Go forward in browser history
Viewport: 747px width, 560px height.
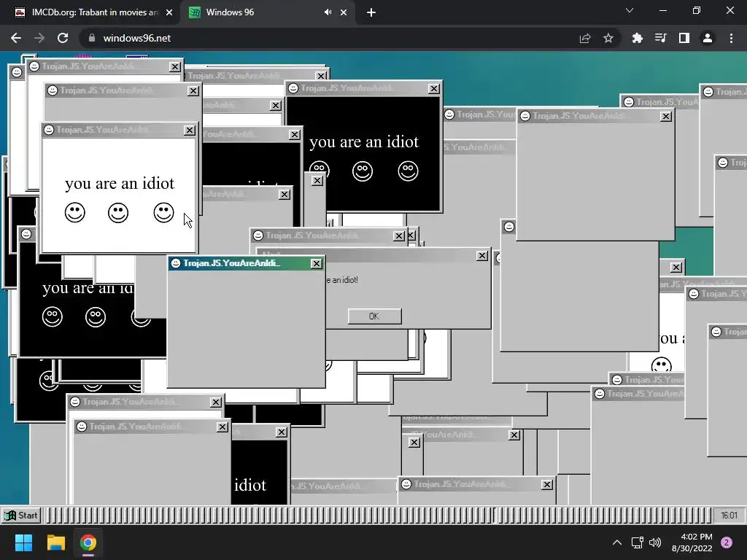pos(39,38)
